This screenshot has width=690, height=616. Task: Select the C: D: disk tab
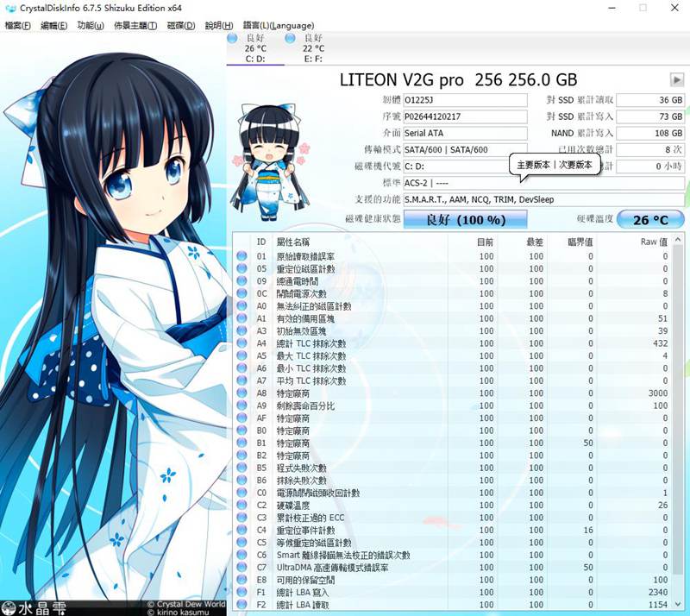pos(255,48)
